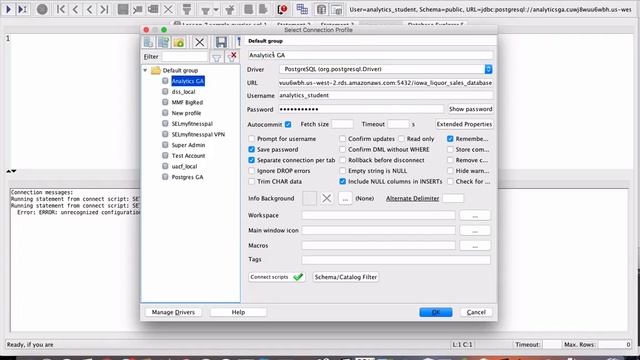
Task: Enable Prompt for username checkbox
Action: pos(251,139)
